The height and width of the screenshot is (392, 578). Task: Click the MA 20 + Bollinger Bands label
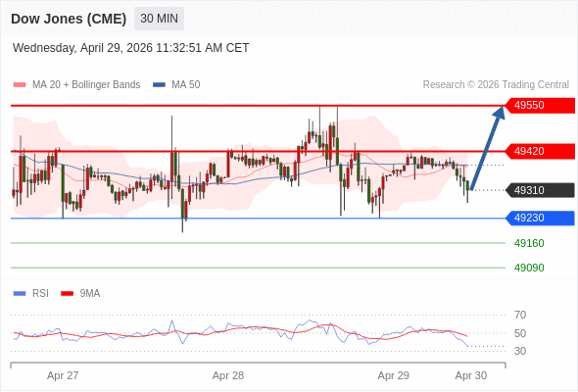pos(86,85)
